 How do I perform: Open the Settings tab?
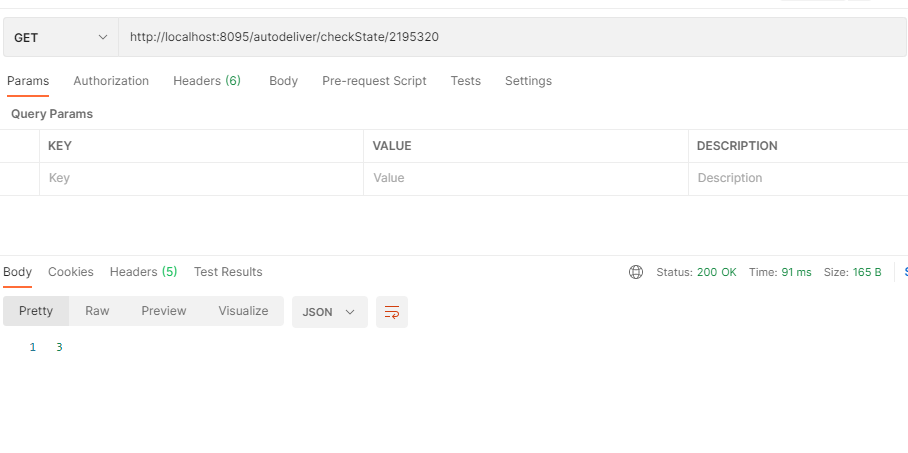(x=528, y=81)
